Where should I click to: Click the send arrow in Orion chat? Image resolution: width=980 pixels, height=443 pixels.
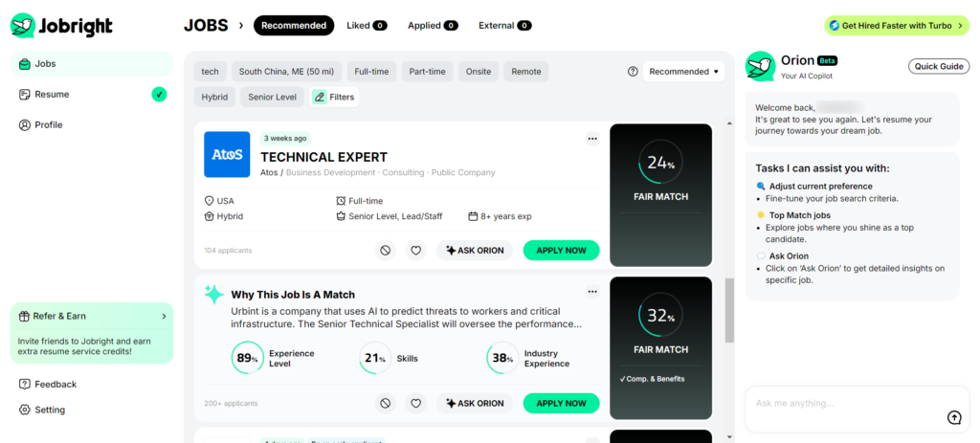[954, 417]
